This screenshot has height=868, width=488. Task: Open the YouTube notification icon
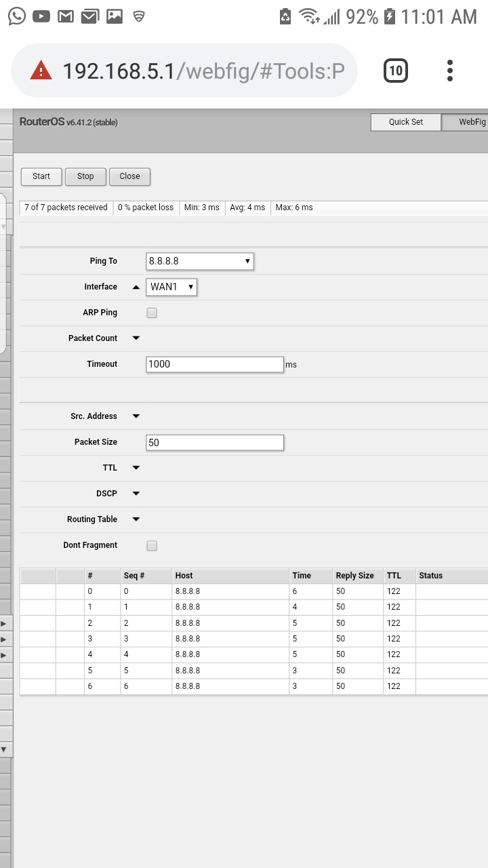click(41, 16)
